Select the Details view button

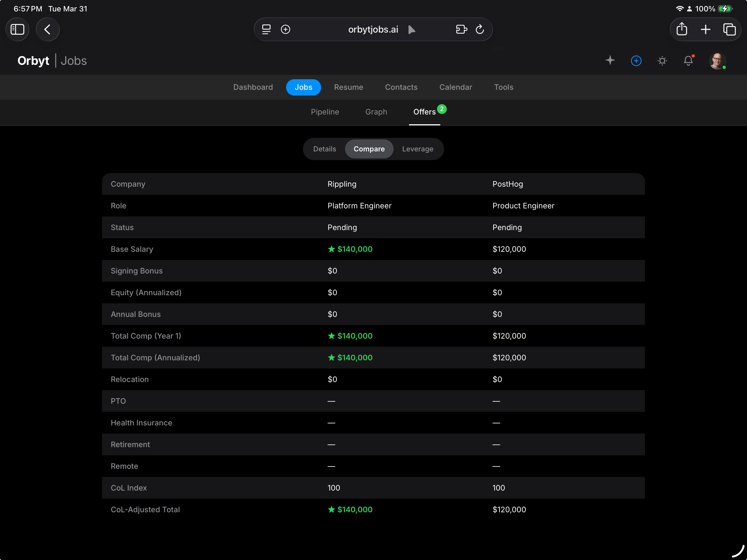(x=324, y=149)
